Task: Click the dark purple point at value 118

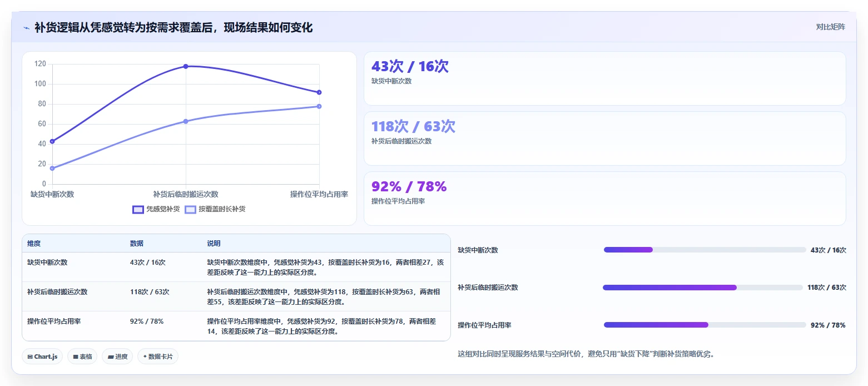Action: tap(186, 66)
